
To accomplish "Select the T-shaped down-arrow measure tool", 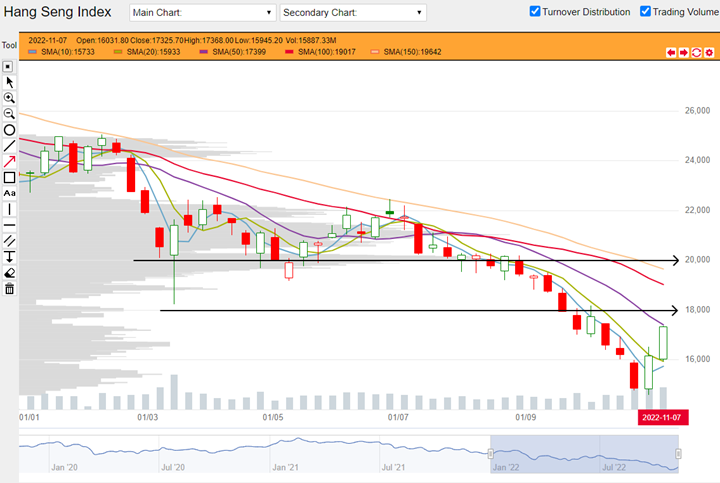I will coord(9,257).
